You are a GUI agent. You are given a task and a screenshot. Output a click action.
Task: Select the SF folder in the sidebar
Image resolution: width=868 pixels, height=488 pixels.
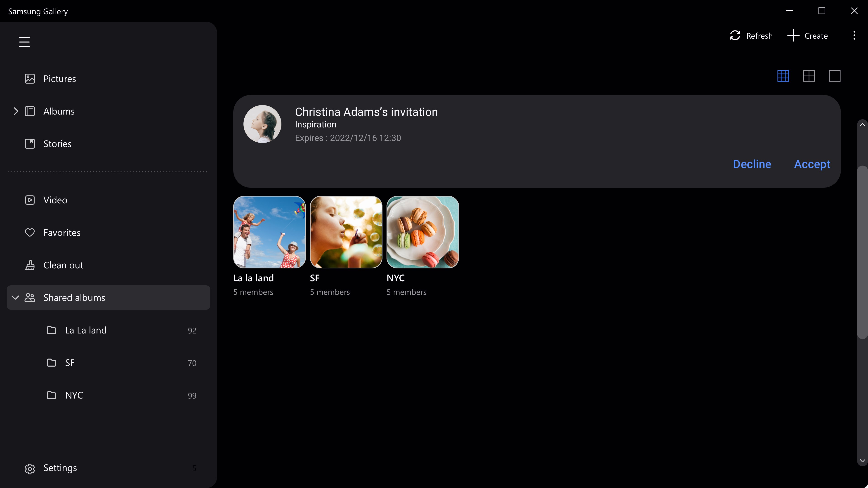coord(70,362)
